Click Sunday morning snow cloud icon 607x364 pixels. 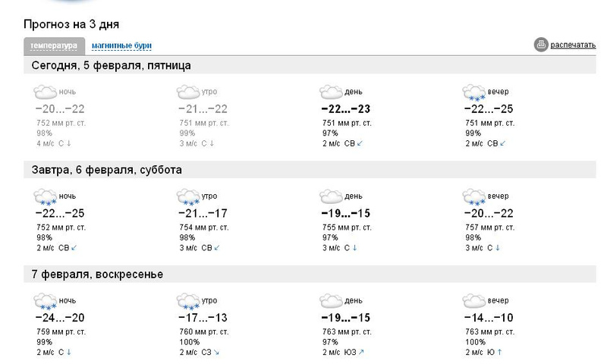[187, 301]
